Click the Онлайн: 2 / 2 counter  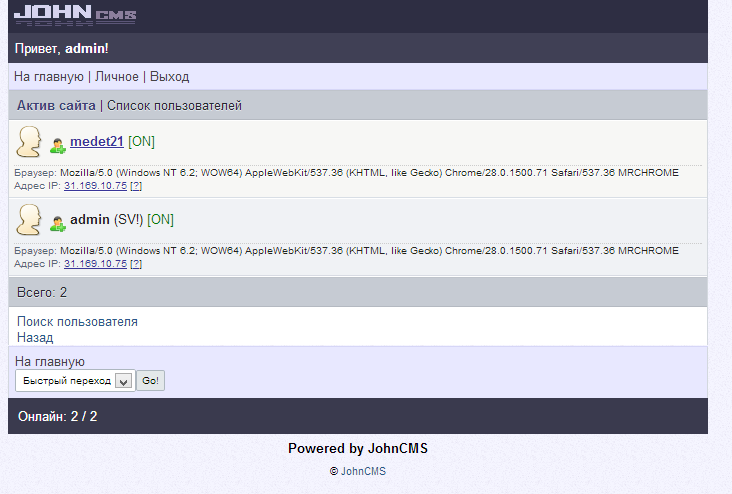[57, 416]
